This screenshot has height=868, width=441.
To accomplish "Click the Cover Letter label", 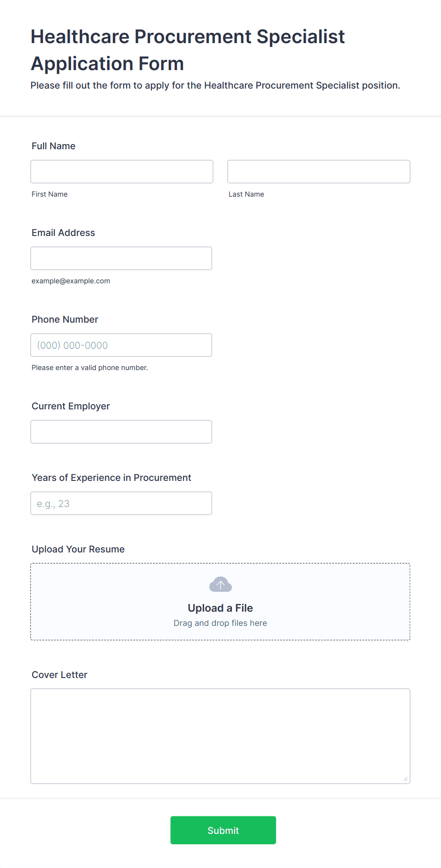I will (x=60, y=675).
